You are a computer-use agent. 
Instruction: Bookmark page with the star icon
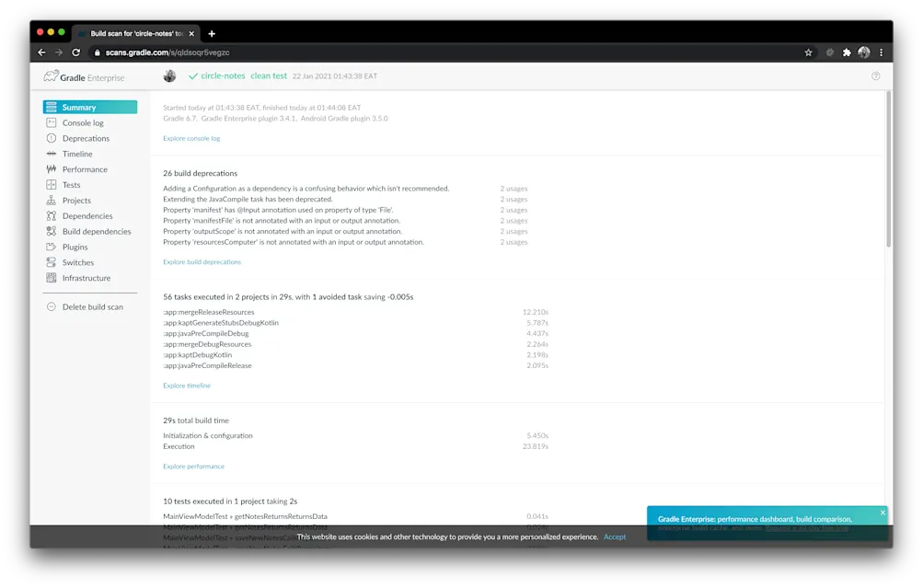coord(808,52)
